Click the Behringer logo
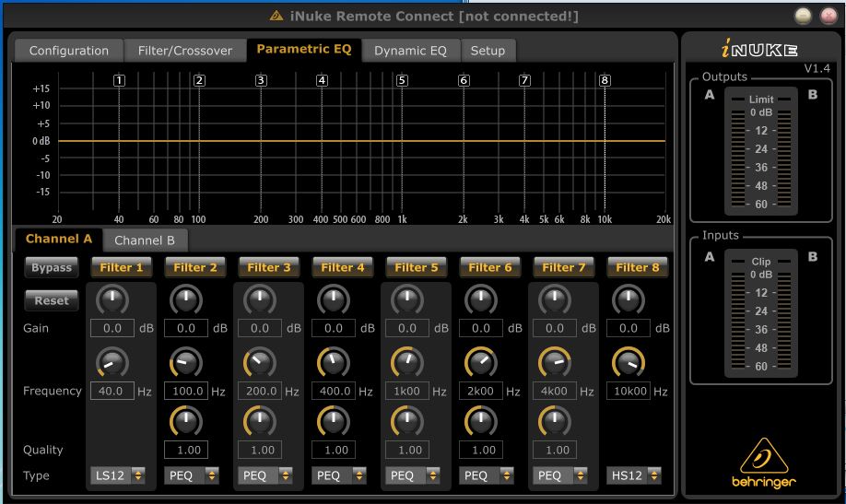The height and width of the screenshot is (504, 846). pos(766,462)
